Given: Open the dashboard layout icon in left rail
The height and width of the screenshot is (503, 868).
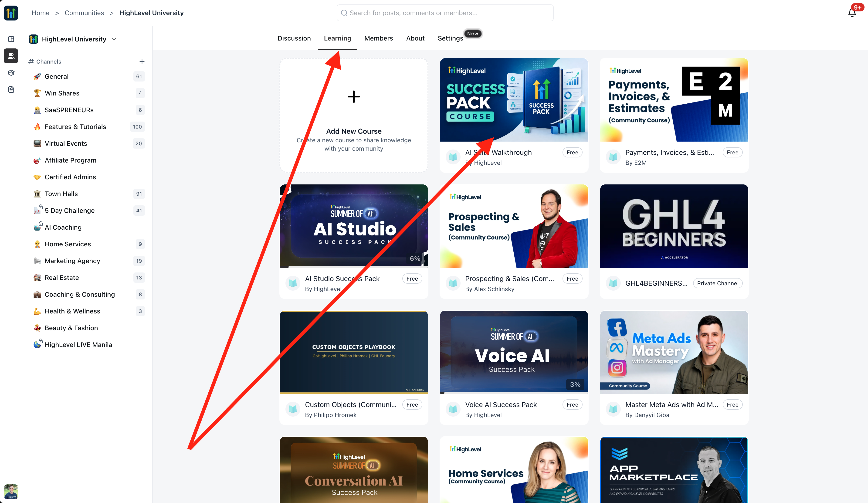Looking at the screenshot, I should pyautogui.click(x=11, y=39).
